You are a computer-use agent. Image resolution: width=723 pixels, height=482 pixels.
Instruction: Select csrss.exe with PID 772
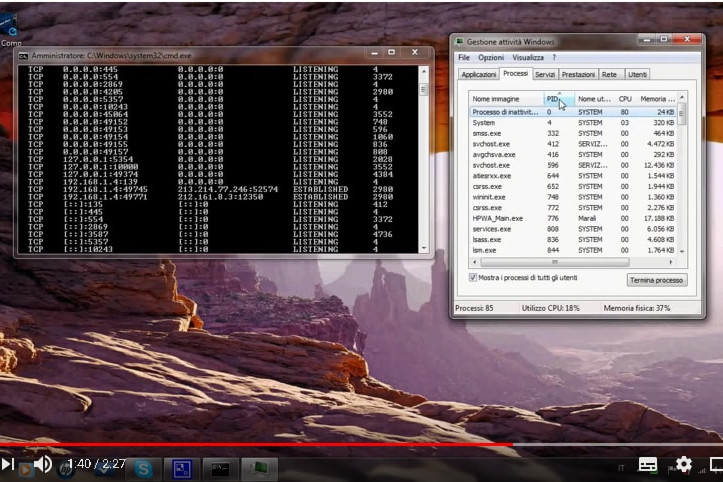tap(573, 208)
